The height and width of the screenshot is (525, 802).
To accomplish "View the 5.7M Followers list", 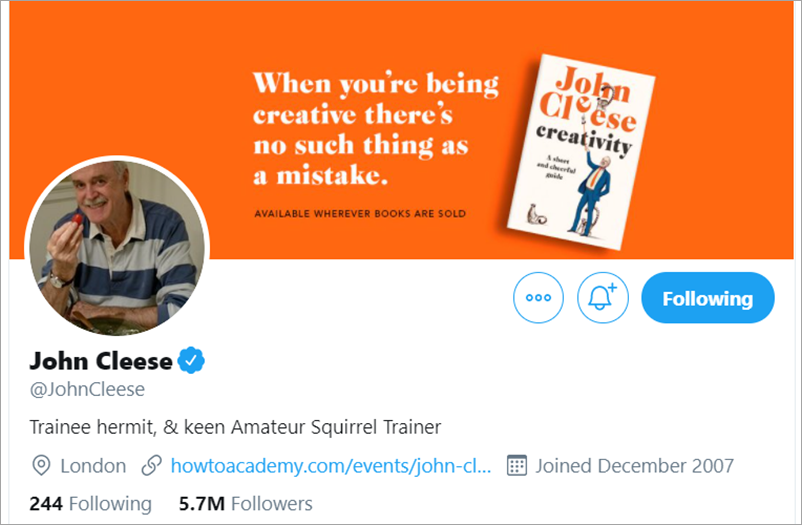I will (x=245, y=503).
